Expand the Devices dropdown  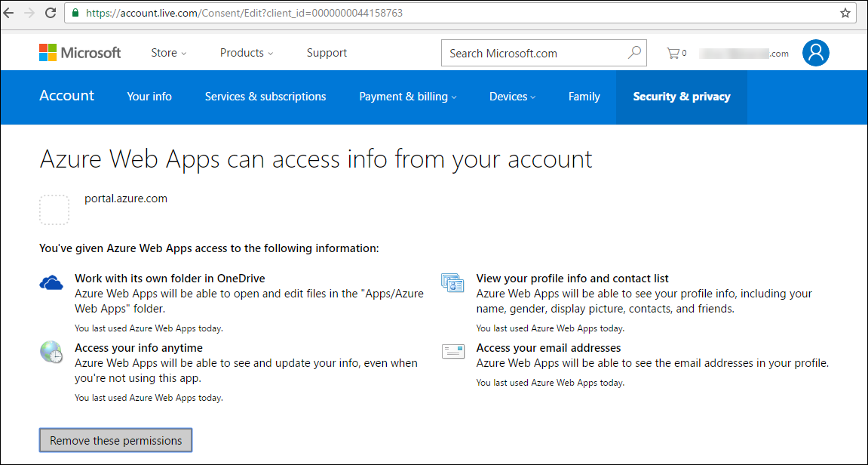513,97
